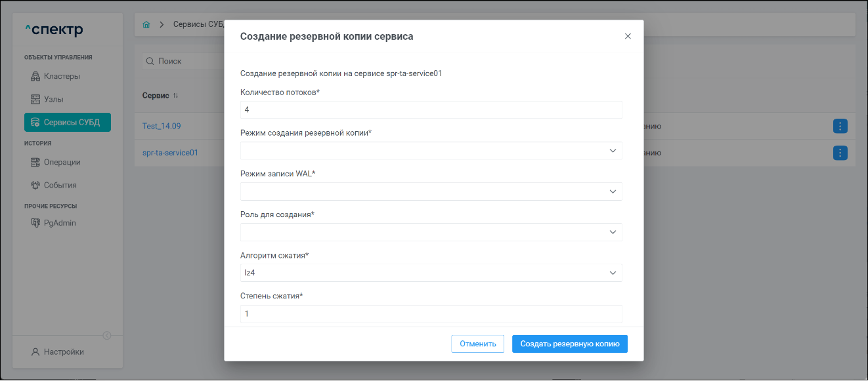Open actions menu for spr-ta-service01 row

tap(840, 153)
